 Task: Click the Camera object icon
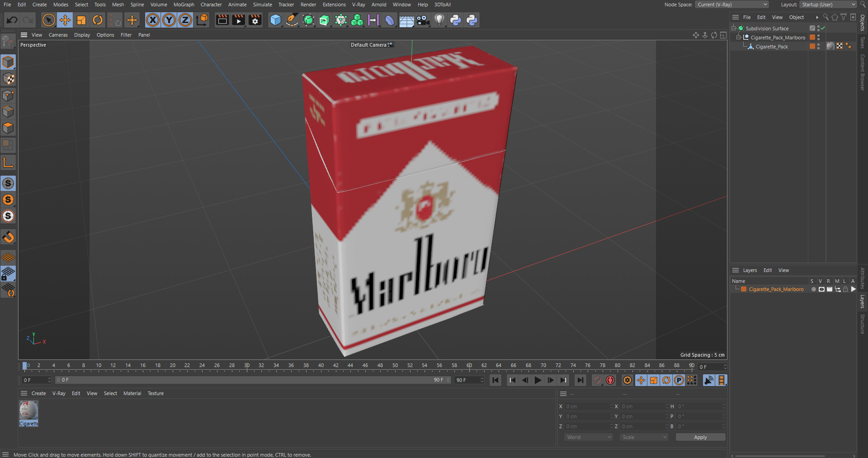click(423, 20)
